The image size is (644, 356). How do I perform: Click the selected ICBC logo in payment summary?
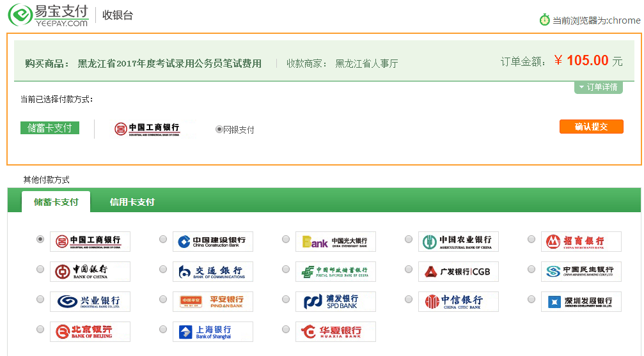pyautogui.click(x=146, y=129)
